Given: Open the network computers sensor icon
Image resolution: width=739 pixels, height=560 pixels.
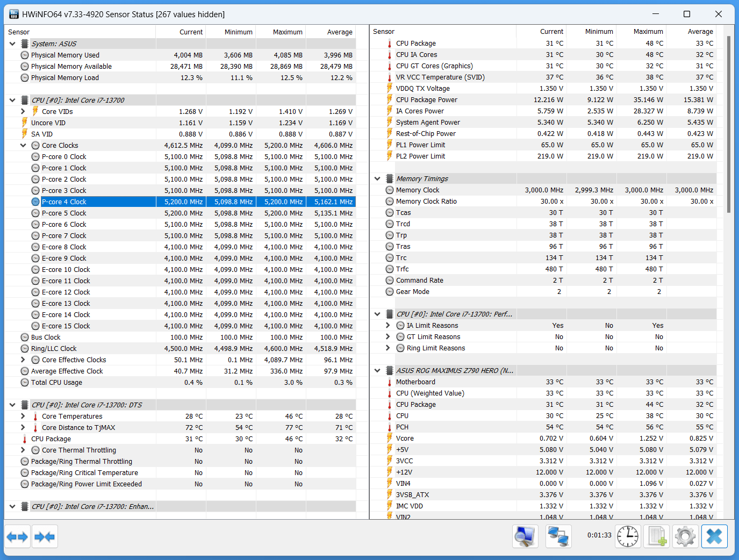Looking at the screenshot, I should click(558, 536).
